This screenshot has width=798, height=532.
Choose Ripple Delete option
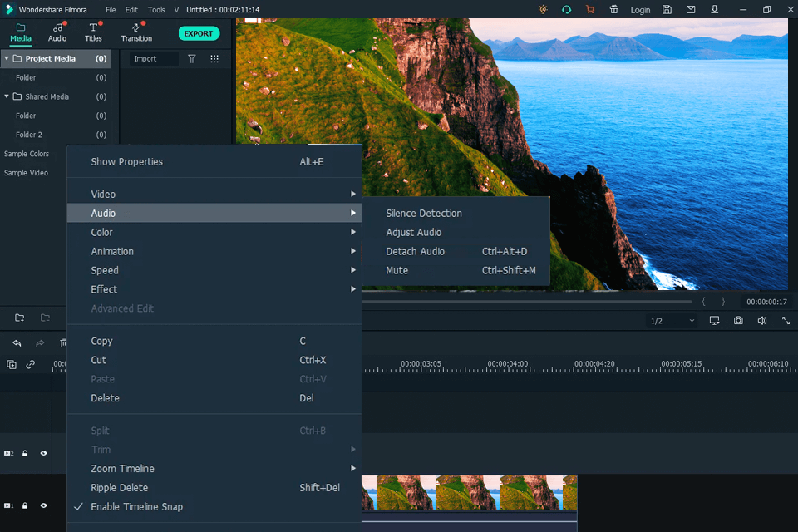214,488
